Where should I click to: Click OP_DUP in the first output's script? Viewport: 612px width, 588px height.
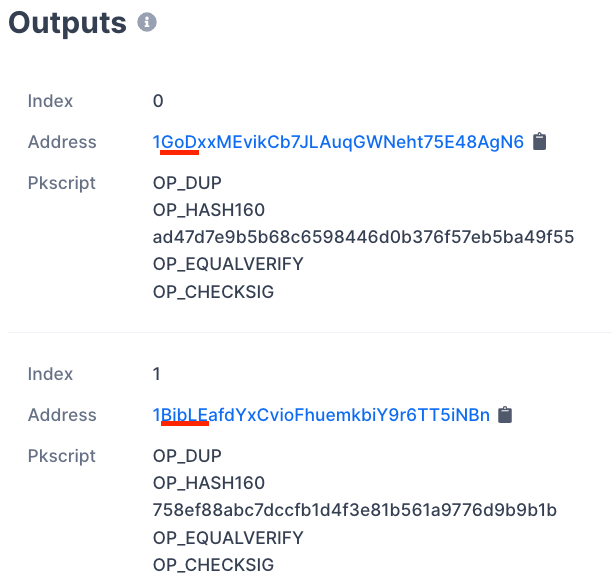pos(187,183)
